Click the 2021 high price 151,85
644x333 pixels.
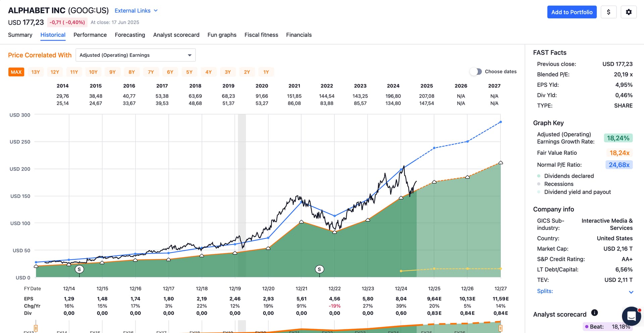point(294,96)
